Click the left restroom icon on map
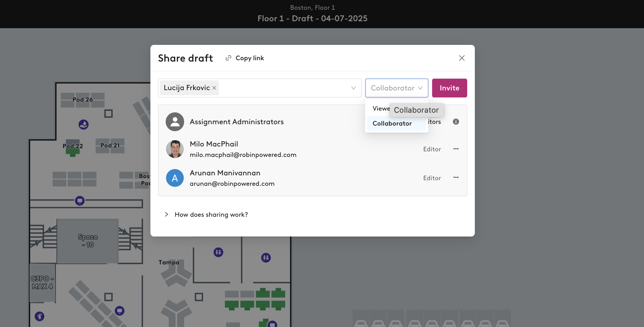The image size is (644, 327). 218,252
